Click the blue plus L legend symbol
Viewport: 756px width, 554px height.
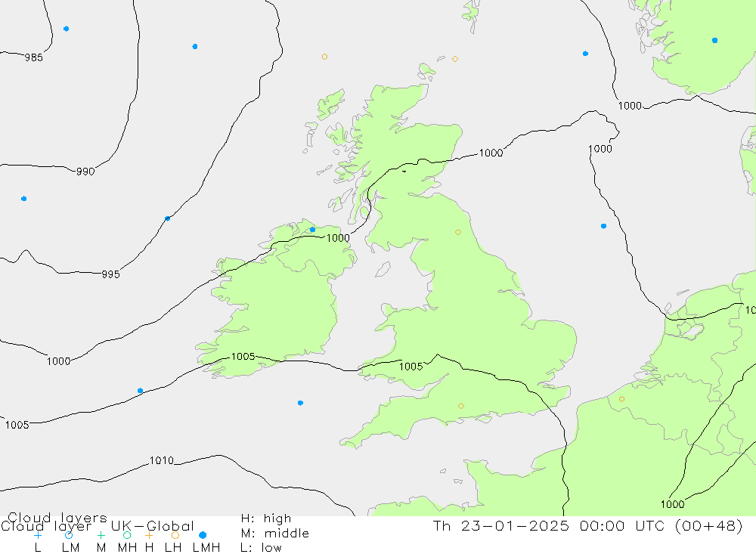point(38,535)
